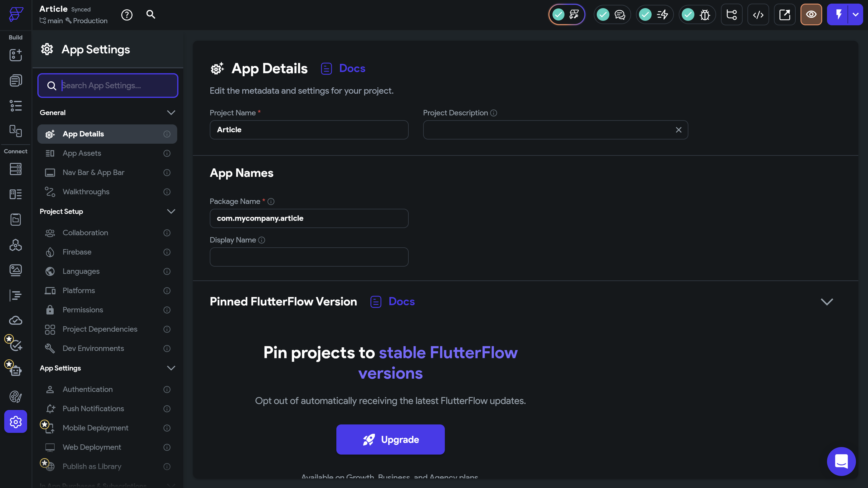Click the view code icon

pyautogui.click(x=758, y=15)
